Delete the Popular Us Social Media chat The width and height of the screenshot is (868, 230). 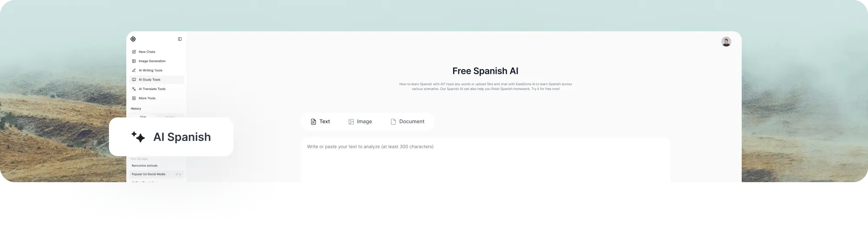(x=180, y=174)
